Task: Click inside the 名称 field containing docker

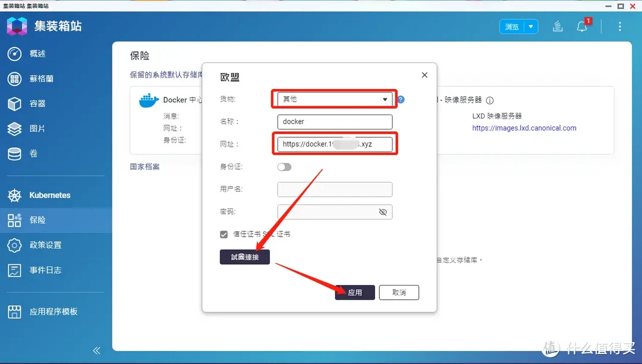Action: pos(335,121)
